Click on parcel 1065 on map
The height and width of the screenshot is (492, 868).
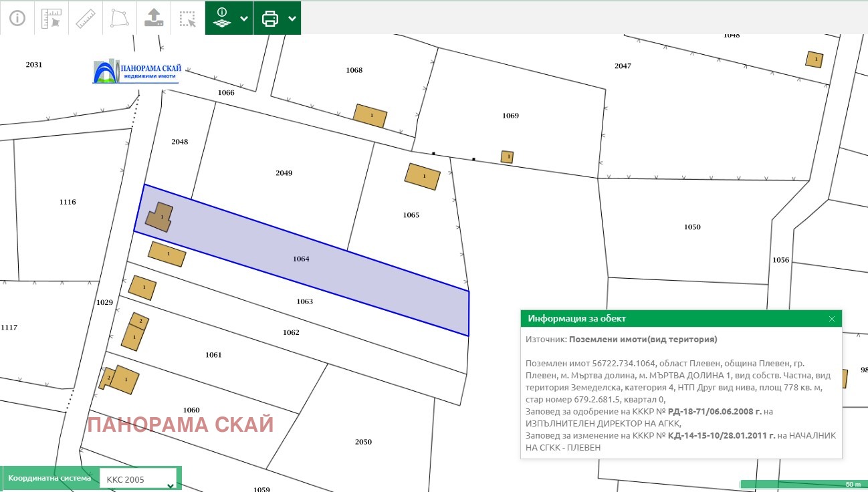411,215
